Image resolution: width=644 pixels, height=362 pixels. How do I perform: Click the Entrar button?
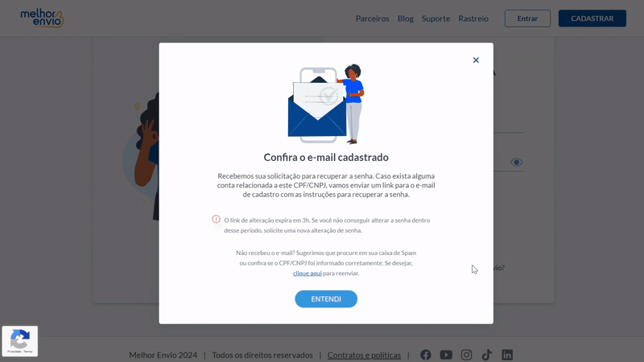tap(527, 19)
